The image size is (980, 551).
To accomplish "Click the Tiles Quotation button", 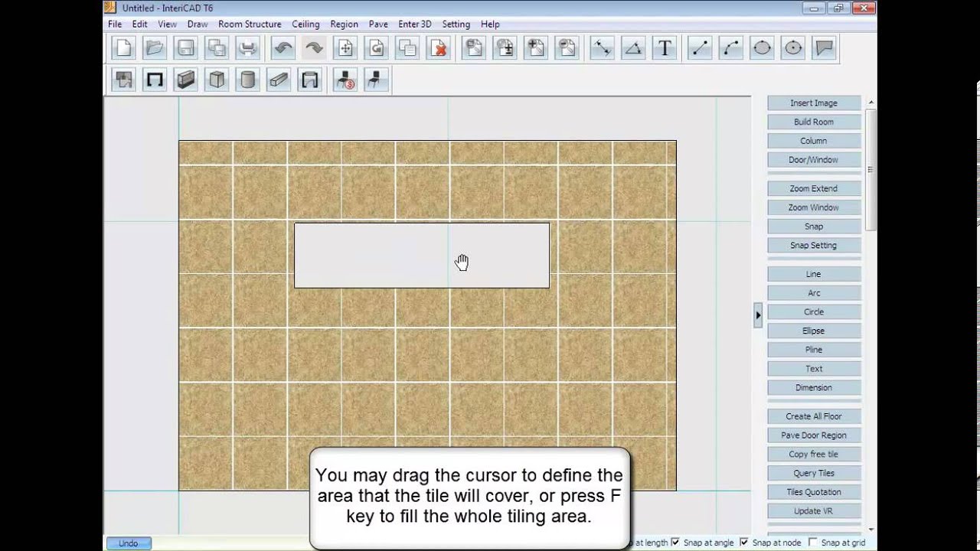I will pos(814,492).
